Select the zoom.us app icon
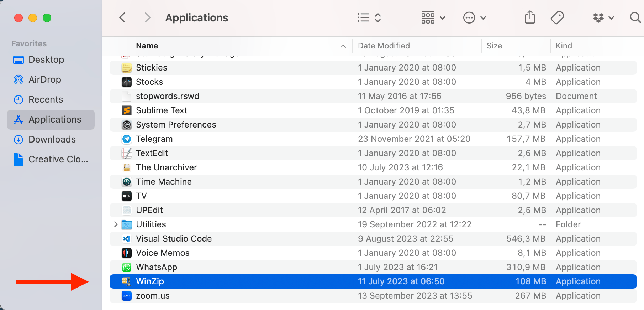Screen dimensions: 644x310 (x=127, y=296)
